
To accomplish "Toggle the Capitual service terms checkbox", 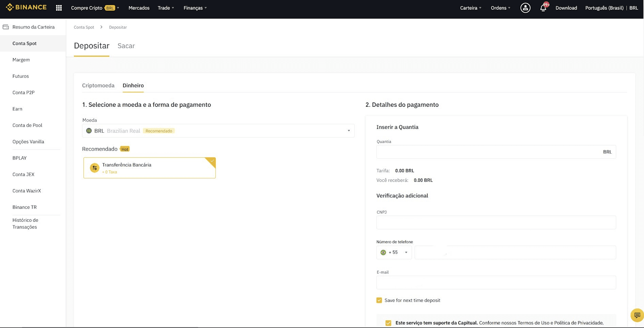I will [x=388, y=323].
